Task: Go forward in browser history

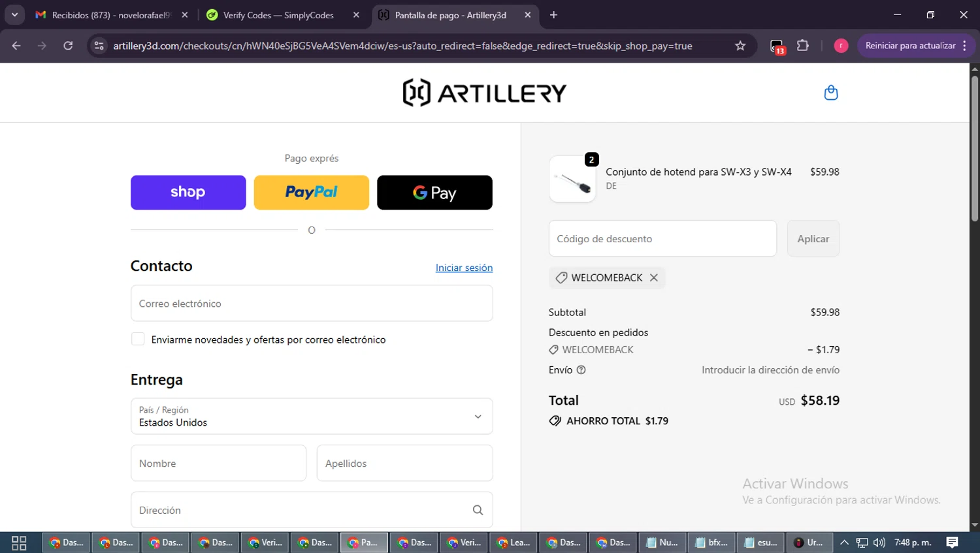Action: coord(42,46)
